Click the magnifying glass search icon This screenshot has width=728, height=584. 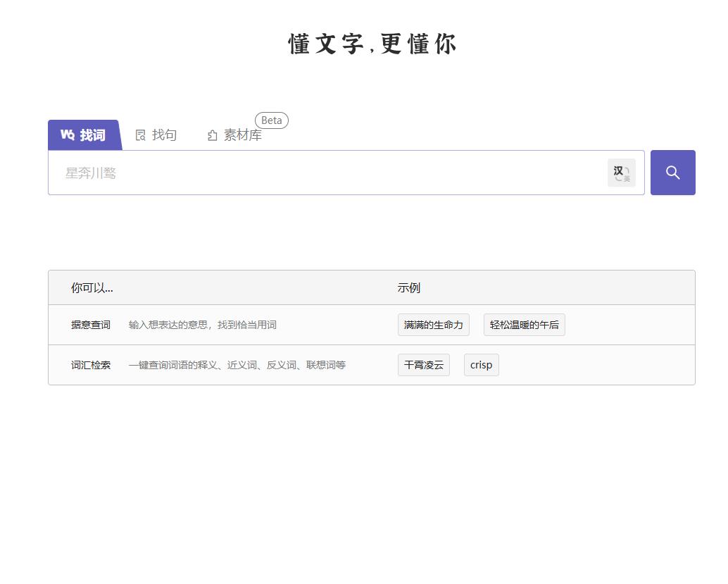(672, 172)
